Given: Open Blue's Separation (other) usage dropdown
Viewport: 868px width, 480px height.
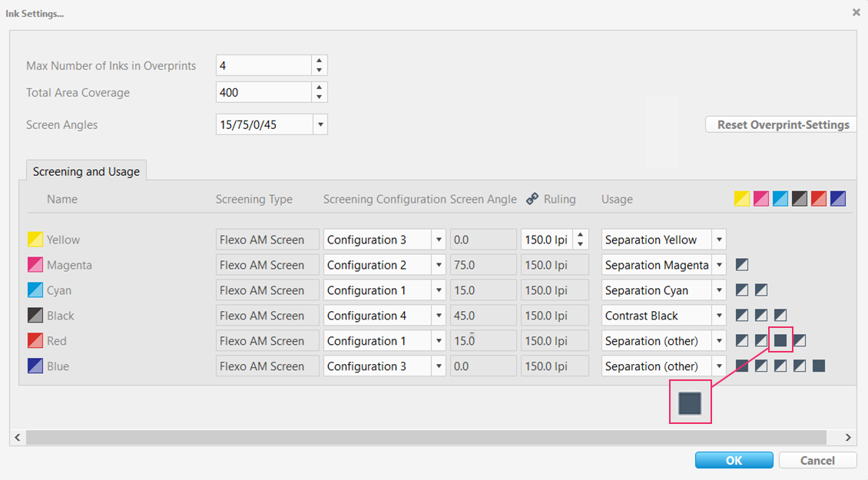Looking at the screenshot, I should point(719,366).
